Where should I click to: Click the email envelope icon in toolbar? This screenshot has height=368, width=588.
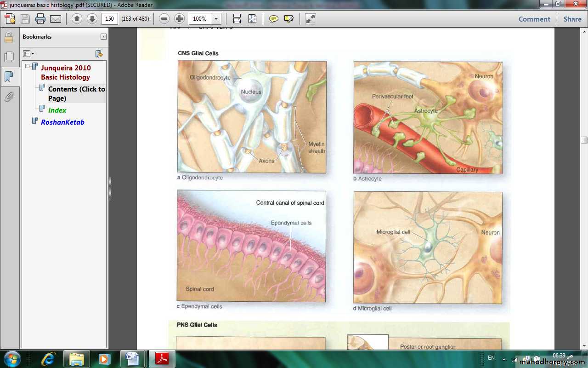click(56, 19)
